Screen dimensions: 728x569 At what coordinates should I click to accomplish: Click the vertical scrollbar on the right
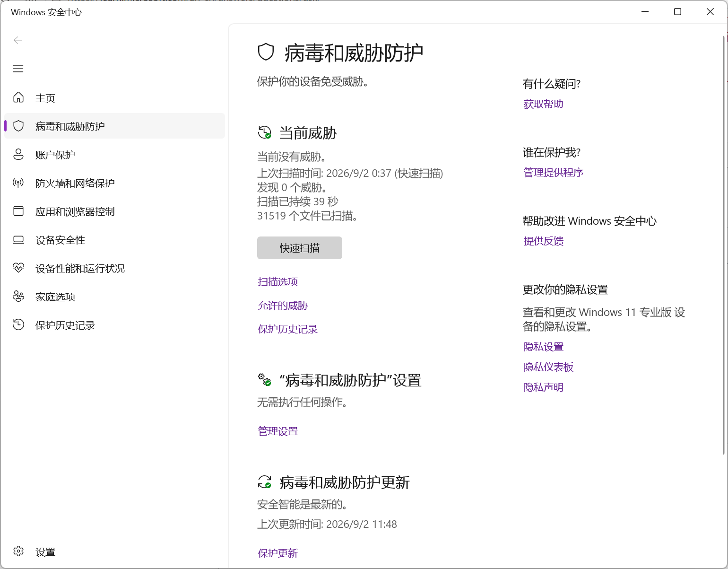click(724, 245)
